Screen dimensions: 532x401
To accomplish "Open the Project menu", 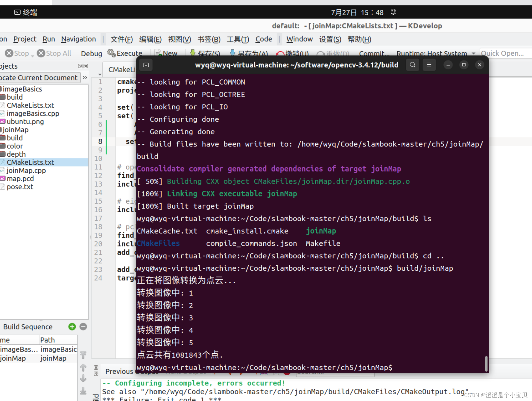I will tap(25, 39).
